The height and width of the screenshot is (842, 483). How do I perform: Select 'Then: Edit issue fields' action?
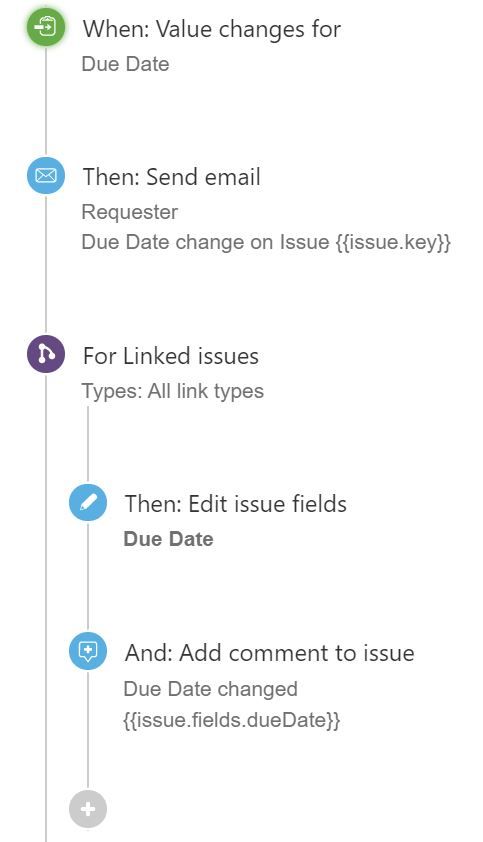(236, 504)
